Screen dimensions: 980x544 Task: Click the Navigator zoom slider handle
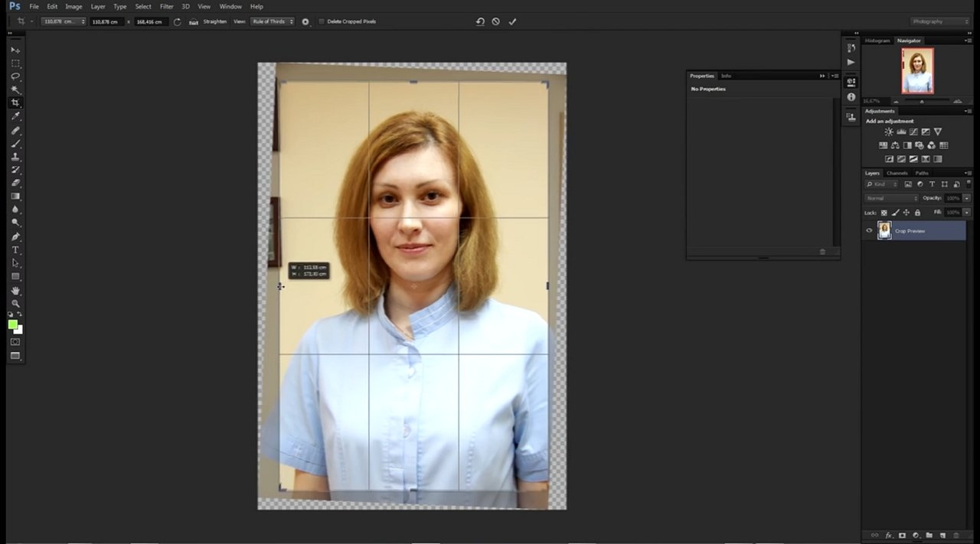click(922, 101)
